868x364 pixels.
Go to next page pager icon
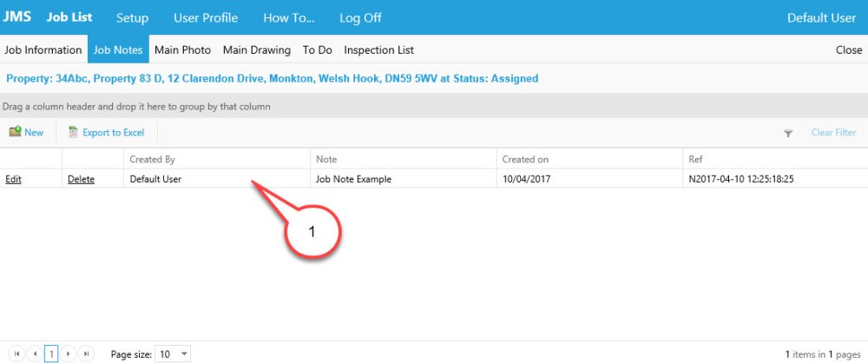pyautogui.click(x=68, y=354)
